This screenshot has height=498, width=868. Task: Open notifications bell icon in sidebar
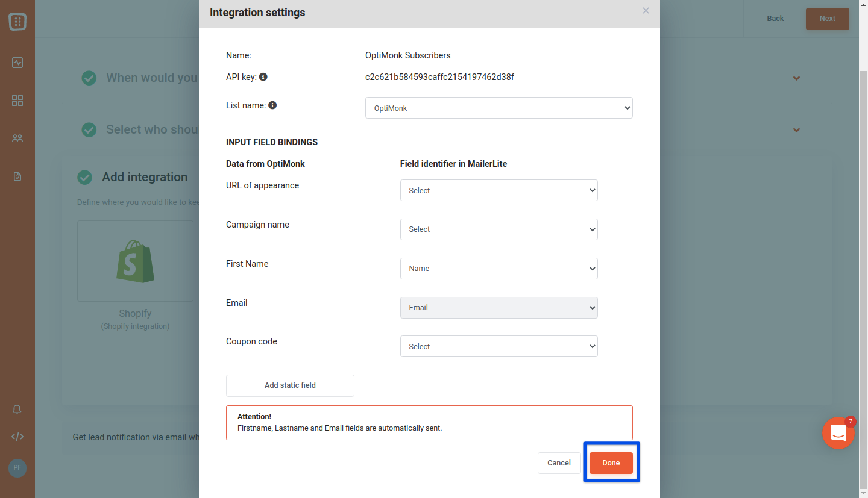tap(17, 409)
